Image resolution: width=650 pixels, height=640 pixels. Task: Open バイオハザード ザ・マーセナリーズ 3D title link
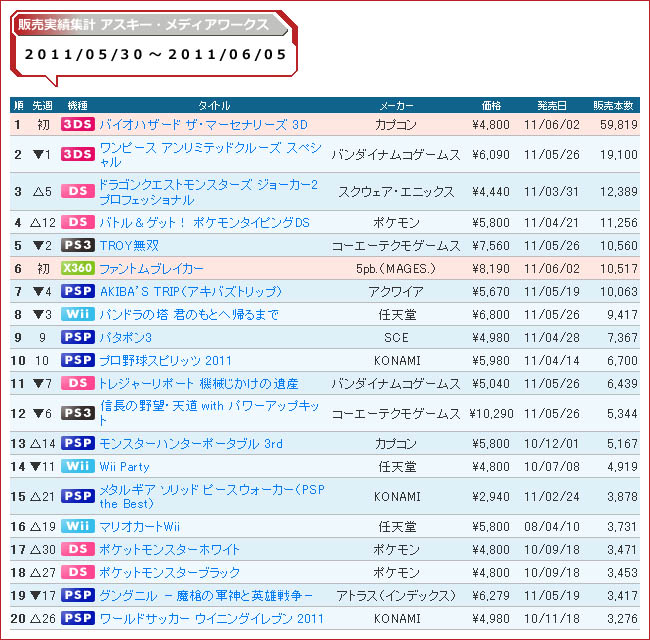(x=204, y=125)
